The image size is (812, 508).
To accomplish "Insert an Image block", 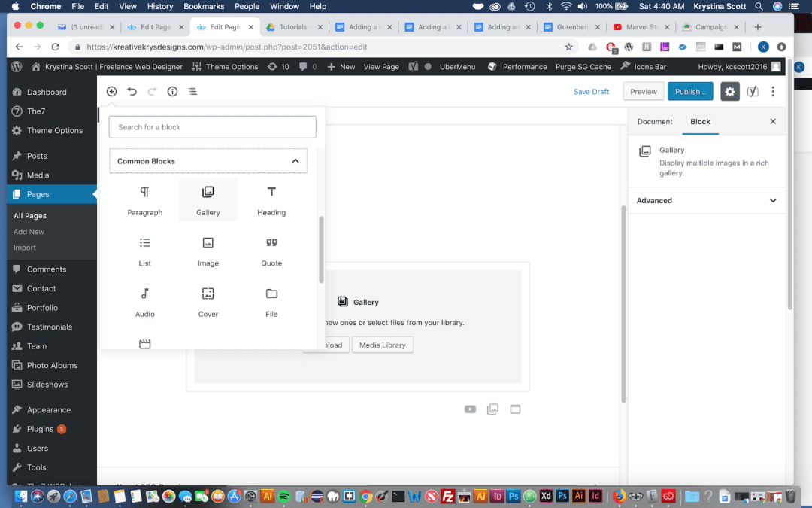I will pyautogui.click(x=208, y=251).
